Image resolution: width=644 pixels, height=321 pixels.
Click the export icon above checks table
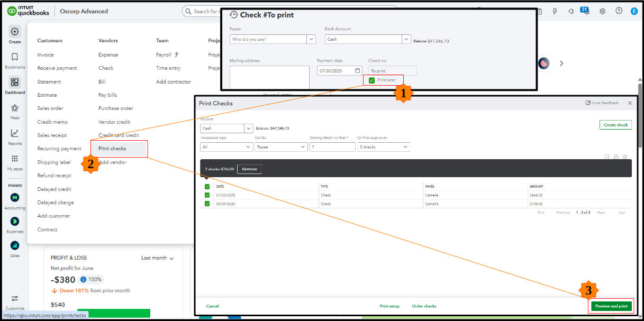[607, 157]
